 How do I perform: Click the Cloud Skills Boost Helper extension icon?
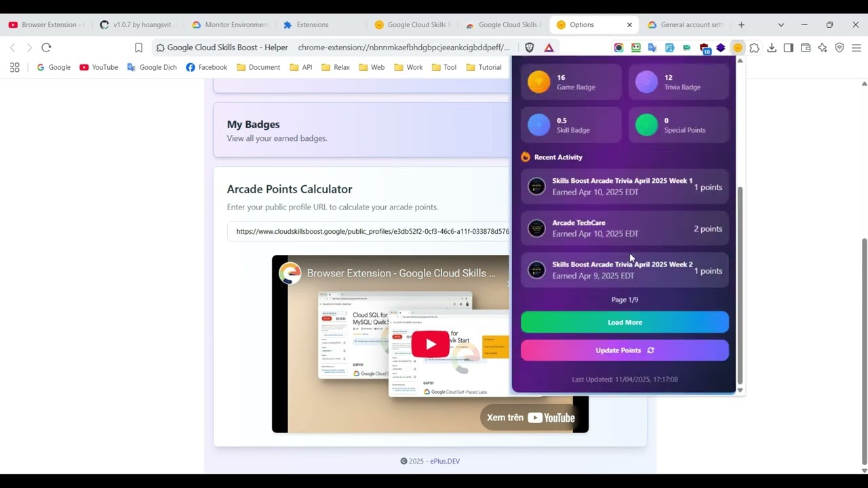(x=738, y=47)
